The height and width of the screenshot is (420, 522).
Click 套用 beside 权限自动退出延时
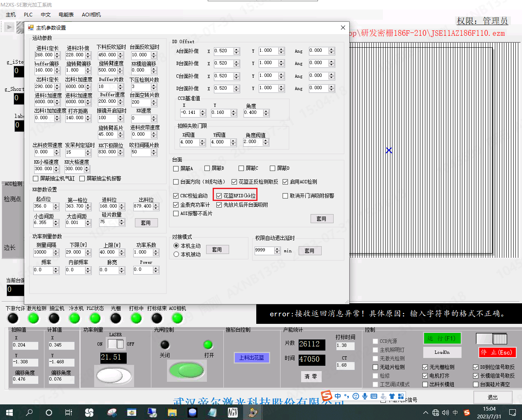coord(309,251)
